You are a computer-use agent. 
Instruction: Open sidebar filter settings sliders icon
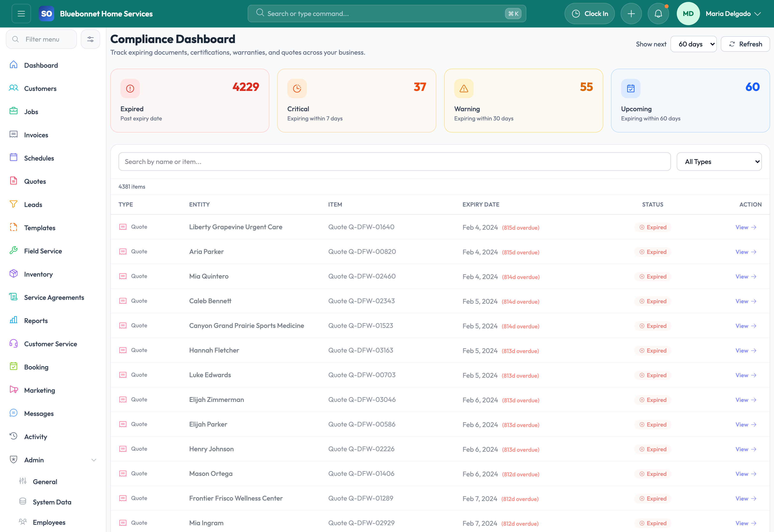coord(90,39)
